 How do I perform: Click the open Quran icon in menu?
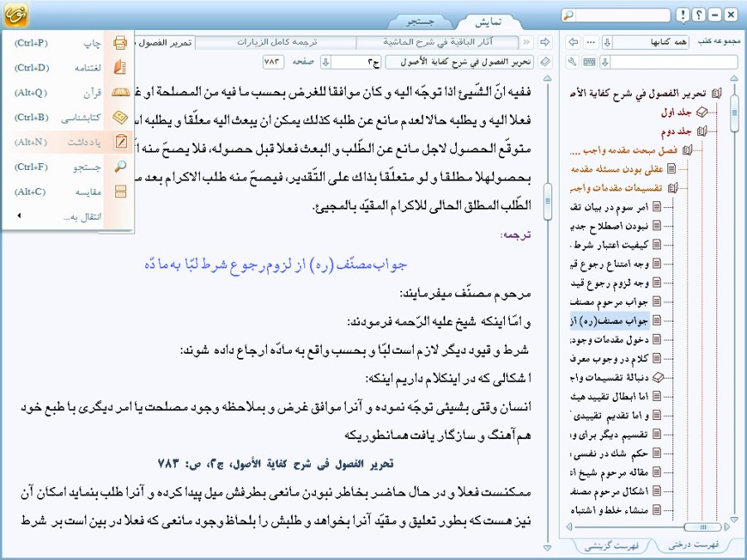(x=120, y=93)
